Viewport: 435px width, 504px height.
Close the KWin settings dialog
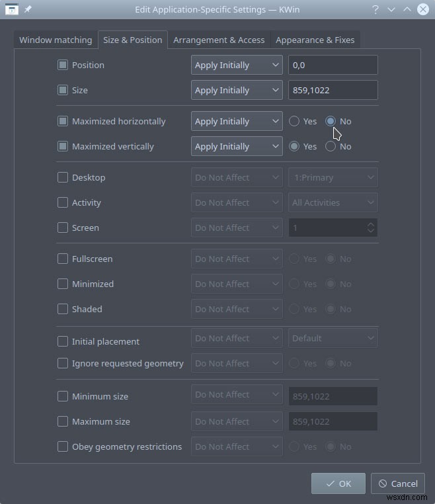(x=423, y=9)
